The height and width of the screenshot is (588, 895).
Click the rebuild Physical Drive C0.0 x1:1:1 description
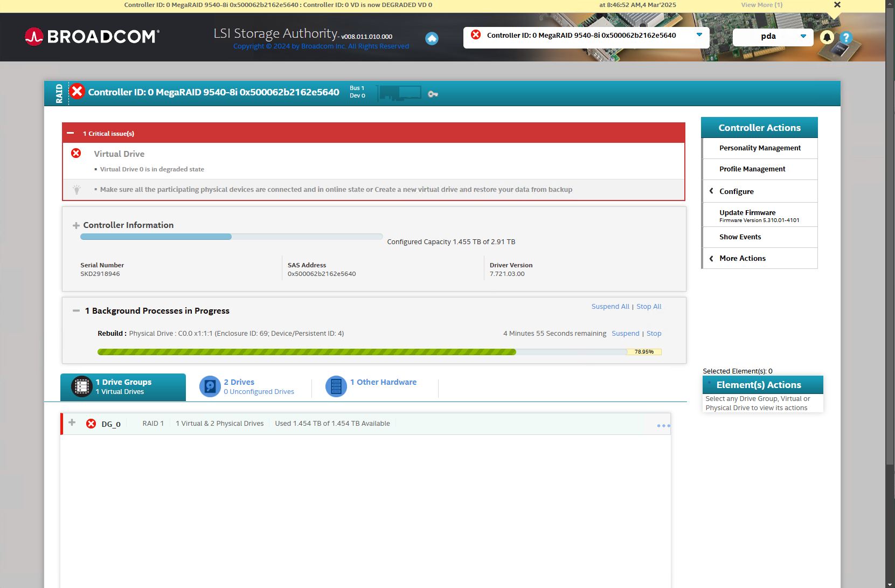pos(237,334)
